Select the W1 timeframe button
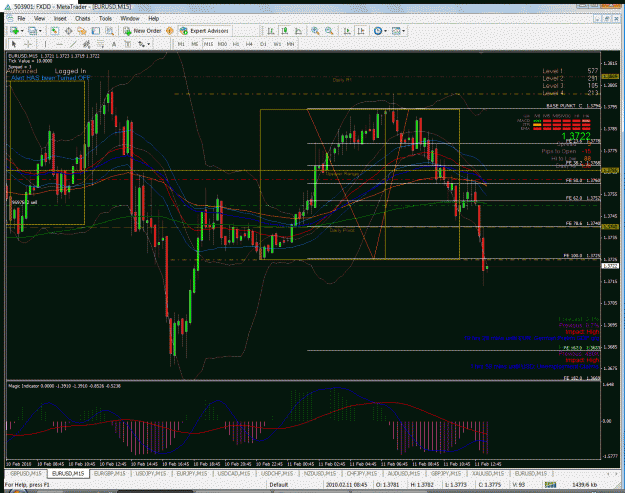 point(277,44)
